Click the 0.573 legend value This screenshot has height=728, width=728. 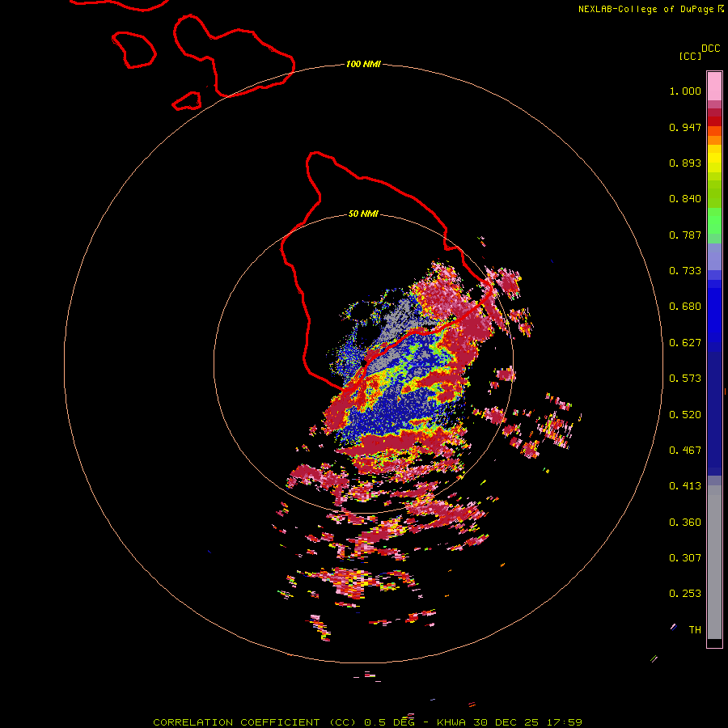[x=685, y=379]
